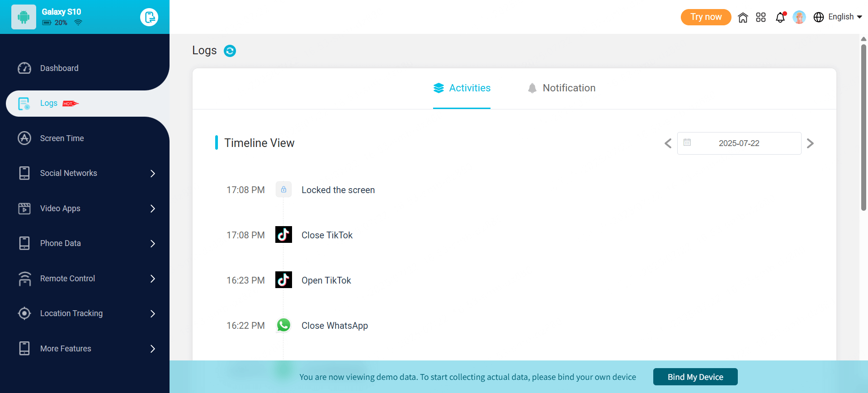Click the Phone Data icon

coord(24,243)
